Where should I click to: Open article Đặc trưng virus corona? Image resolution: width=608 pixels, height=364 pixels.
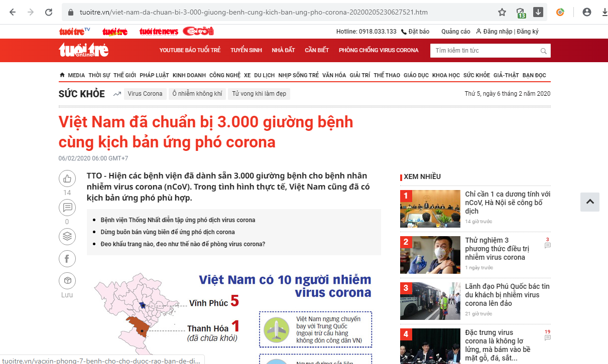point(498,346)
